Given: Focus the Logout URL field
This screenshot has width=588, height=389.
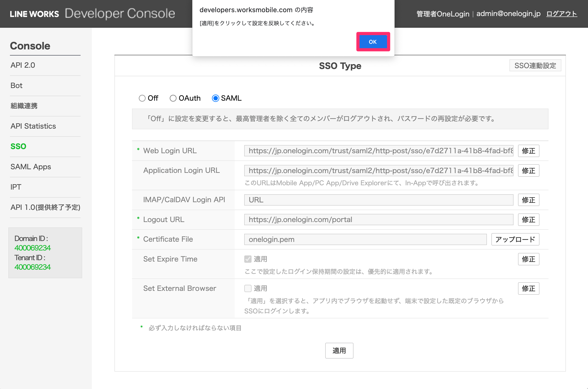Looking at the screenshot, I should click(379, 220).
